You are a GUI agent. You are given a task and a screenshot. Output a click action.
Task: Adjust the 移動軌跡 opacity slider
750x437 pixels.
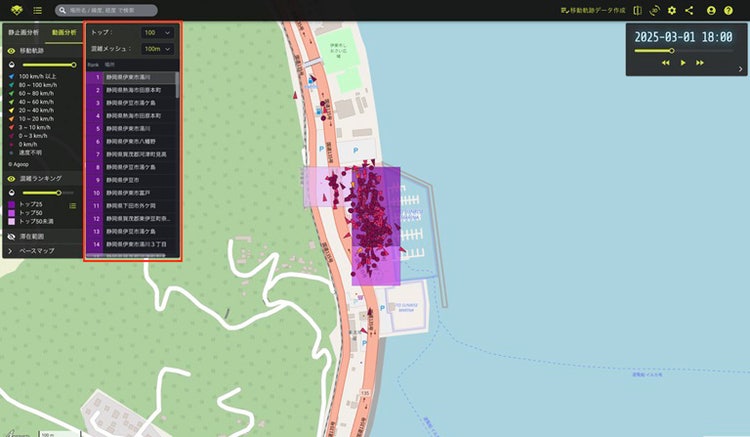coord(48,65)
